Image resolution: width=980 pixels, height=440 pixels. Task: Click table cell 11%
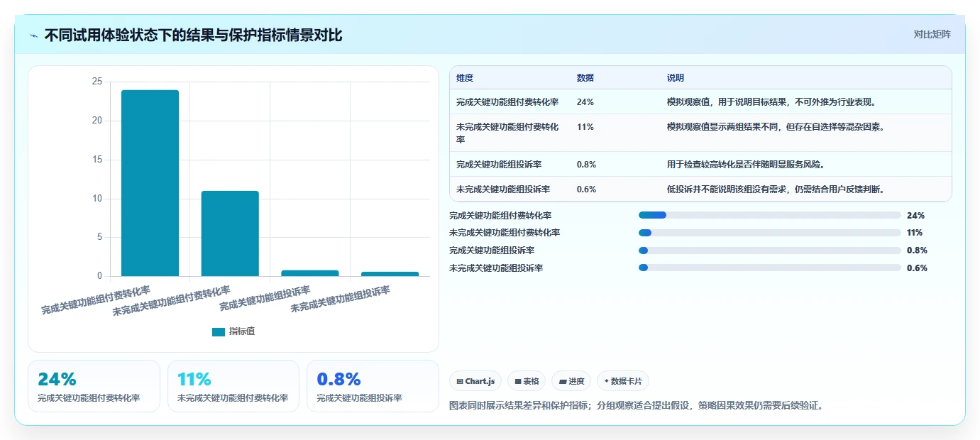pyautogui.click(x=585, y=126)
